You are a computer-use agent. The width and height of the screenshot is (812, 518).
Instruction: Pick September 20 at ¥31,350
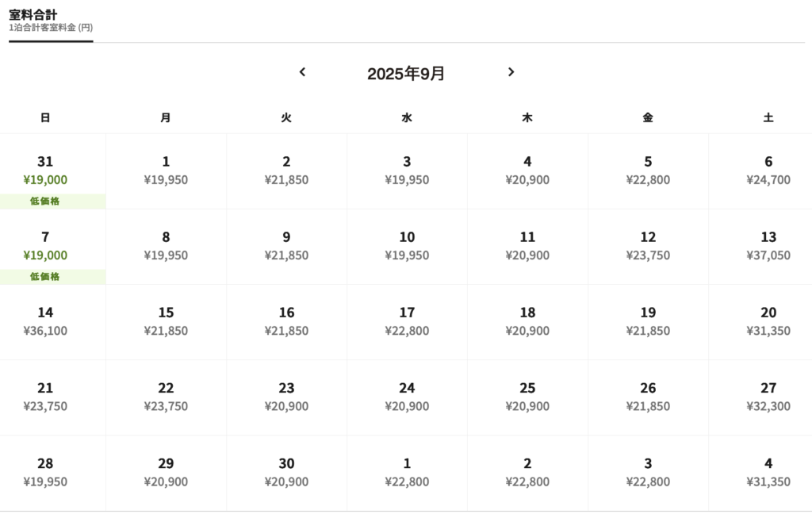tap(768, 322)
